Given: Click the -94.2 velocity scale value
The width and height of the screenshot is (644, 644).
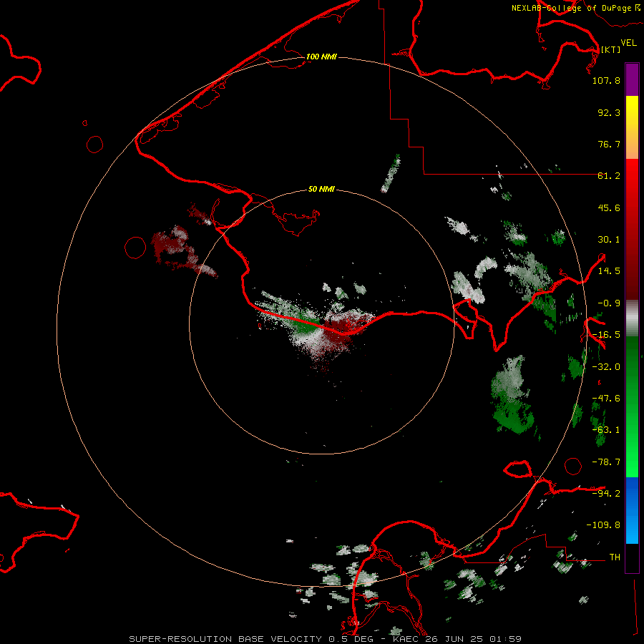Looking at the screenshot, I should 606,494.
